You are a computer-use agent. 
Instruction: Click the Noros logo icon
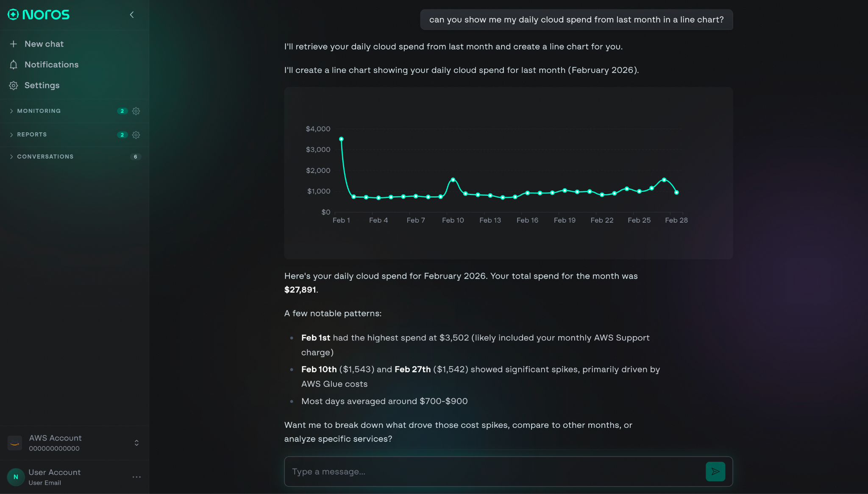(x=13, y=14)
